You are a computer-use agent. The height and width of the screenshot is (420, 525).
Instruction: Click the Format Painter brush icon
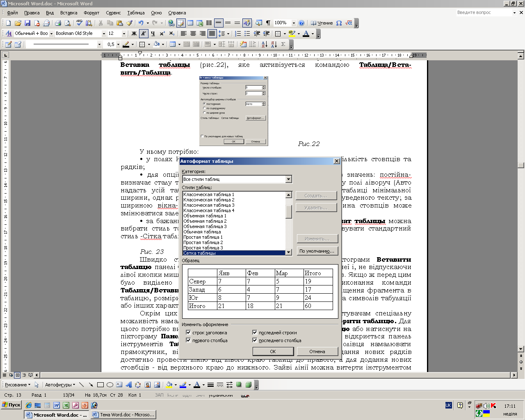[x=129, y=23]
